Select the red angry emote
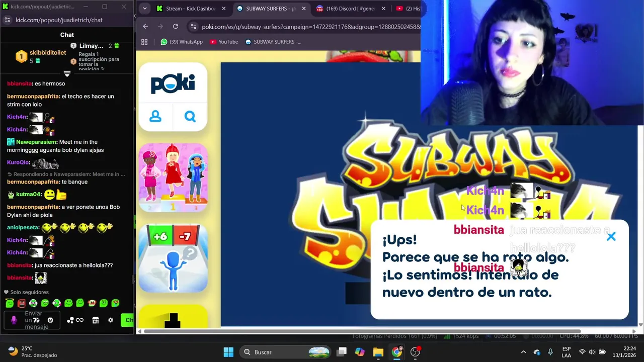The width and height of the screenshot is (644, 362). pos(21,303)
